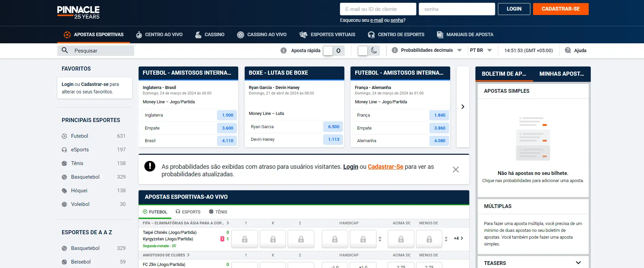Screen dimensions: 644x268
Task: Click the locked '2' odds cell for Kyrgyzstan
Action: coord(301,239)
